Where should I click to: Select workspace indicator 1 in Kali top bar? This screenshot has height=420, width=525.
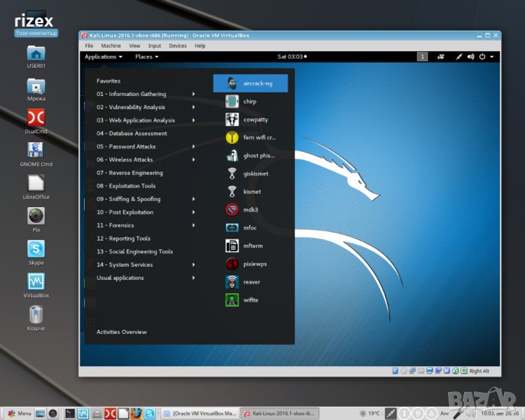pos(422,57)
